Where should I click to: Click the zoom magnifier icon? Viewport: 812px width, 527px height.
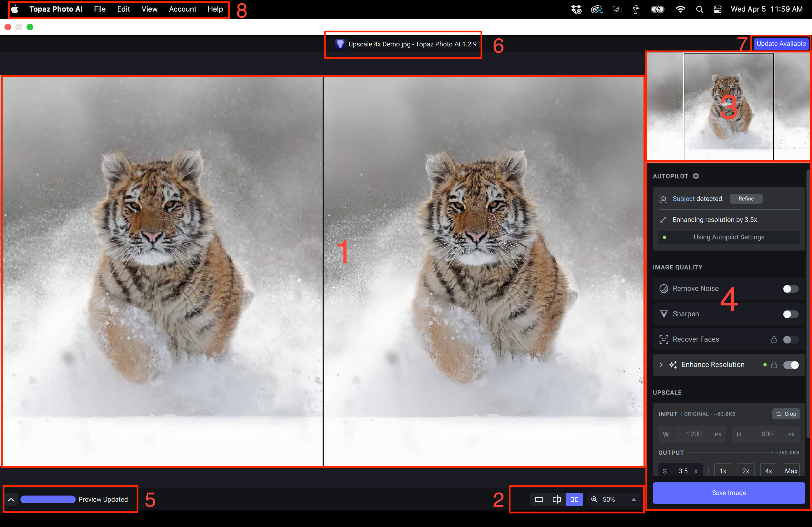pyautogui.click(x=594, y=499)
